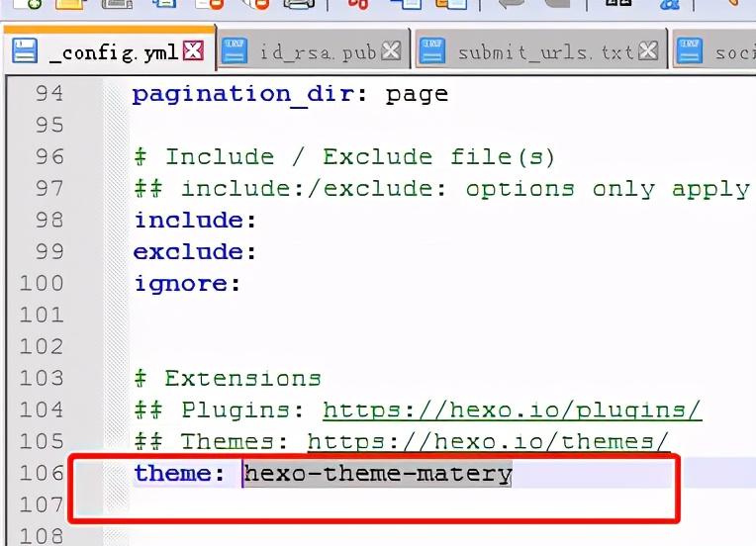Click line number 101 in the margin

42,316
